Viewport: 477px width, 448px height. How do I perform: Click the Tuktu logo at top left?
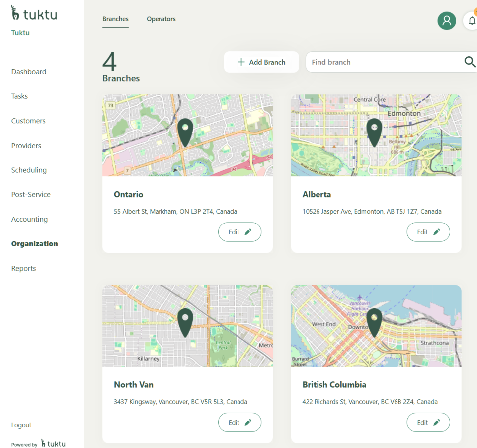coord(34,14)
